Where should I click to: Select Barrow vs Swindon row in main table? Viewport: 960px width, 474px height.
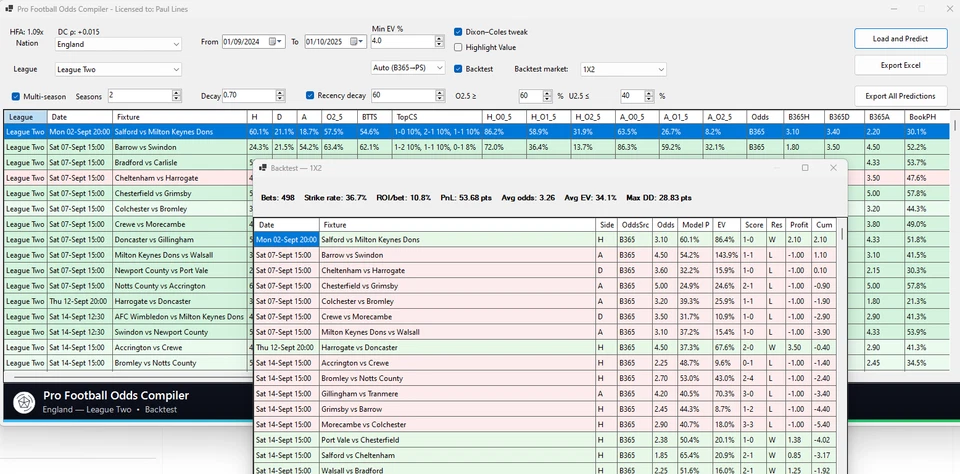coord(476,147)
